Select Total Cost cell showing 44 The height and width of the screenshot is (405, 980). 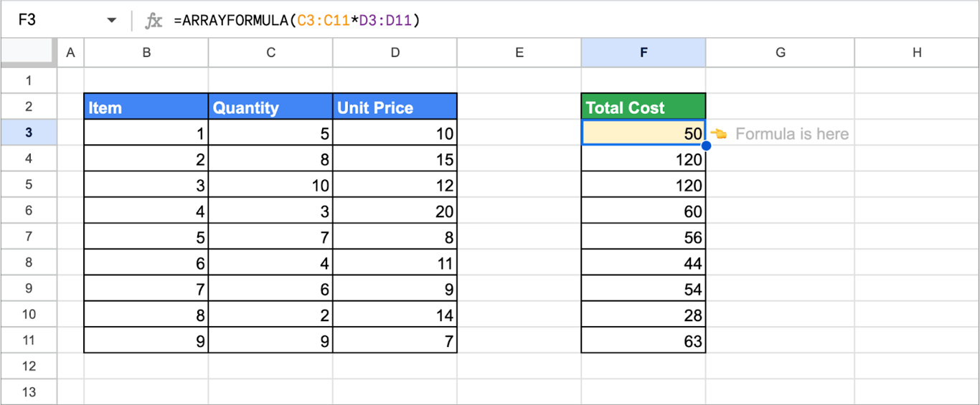coord(644,262)
